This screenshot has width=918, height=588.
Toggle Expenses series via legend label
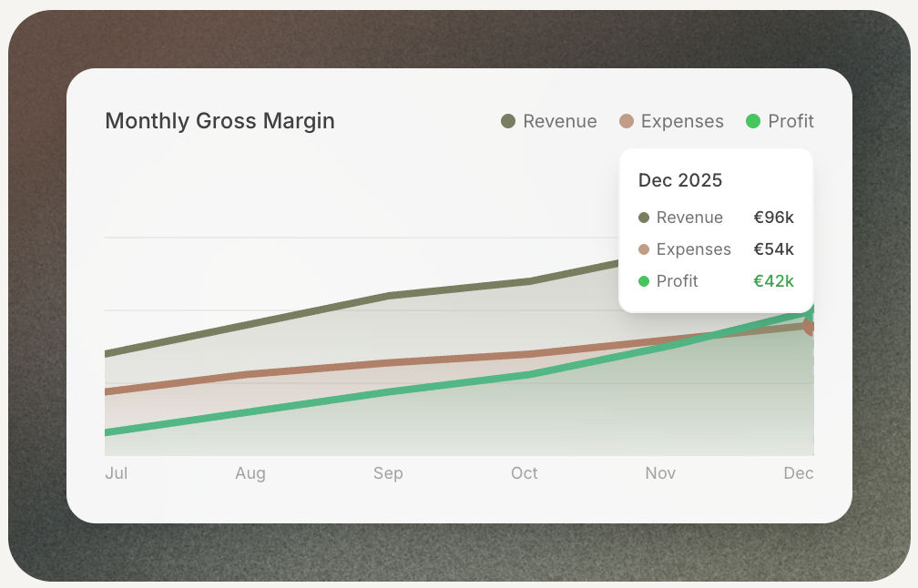(x=681, y=121)
